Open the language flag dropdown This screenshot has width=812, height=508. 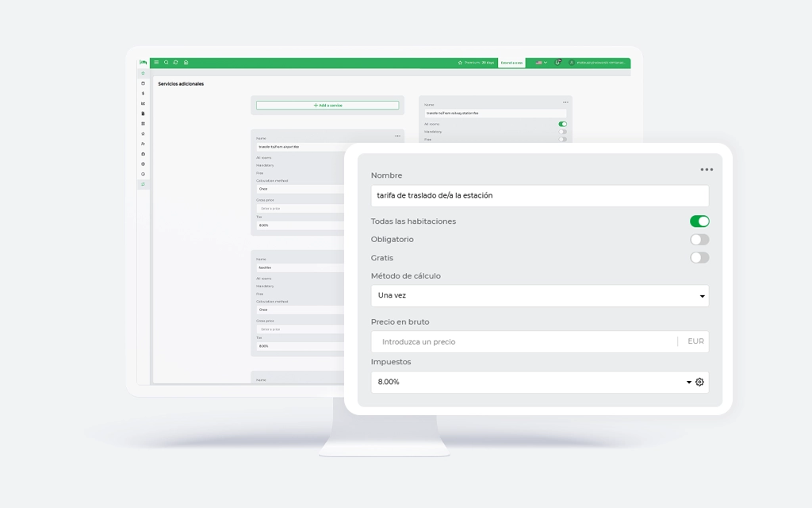click(541, 62)
